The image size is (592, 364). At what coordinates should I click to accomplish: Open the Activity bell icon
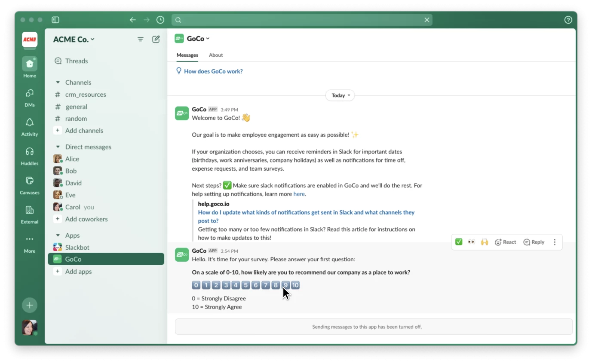(29, 123)
